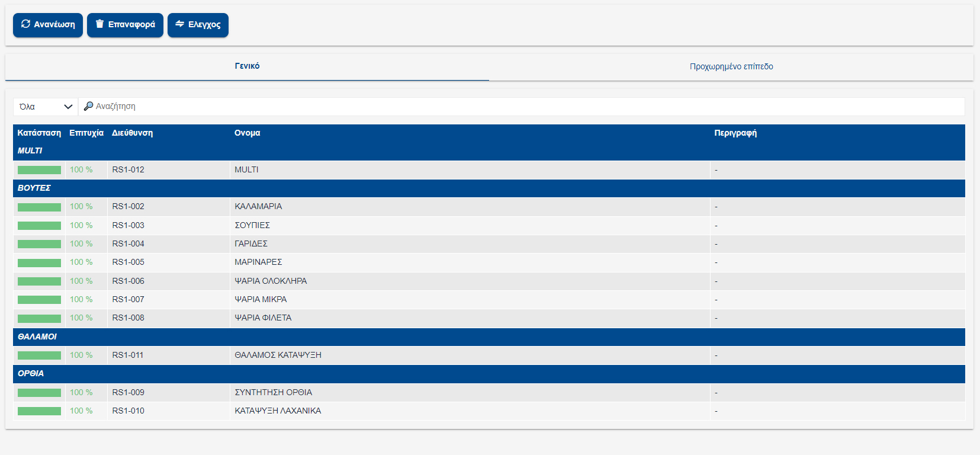The width and height of the screenshot is (980, 455).
Task: Open the Προχωρημένο επίπεδο tab
Action: 731,66
